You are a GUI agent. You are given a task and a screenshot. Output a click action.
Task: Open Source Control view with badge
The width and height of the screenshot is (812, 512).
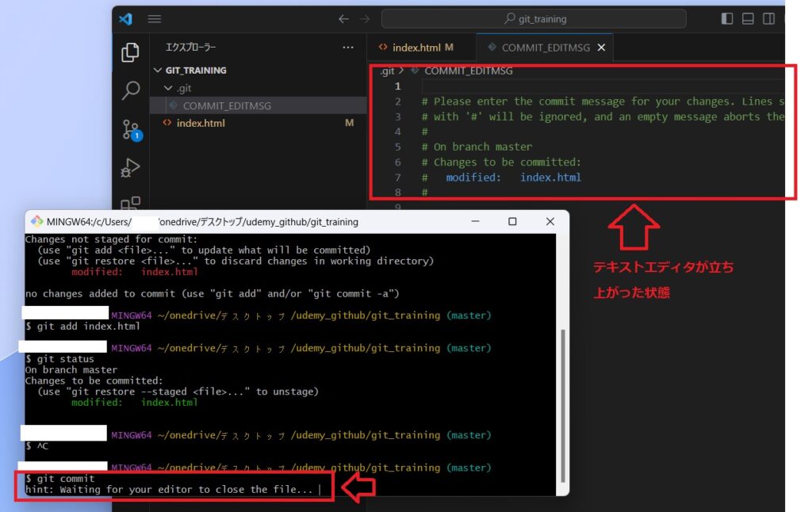click(130, 130)
